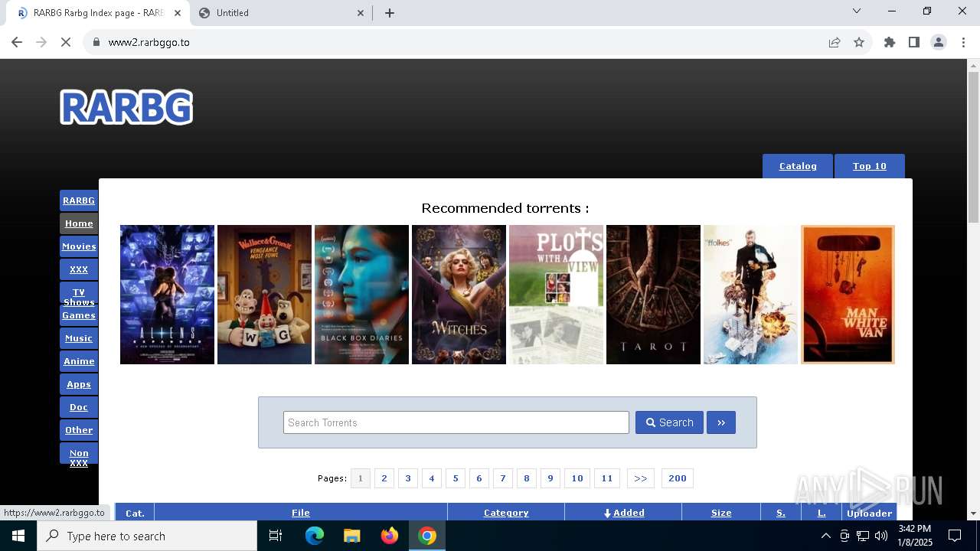Jump to next pages with >>
Image resolution: width=980 pixels, height=551 pixels.
click(x=641, y=478)
